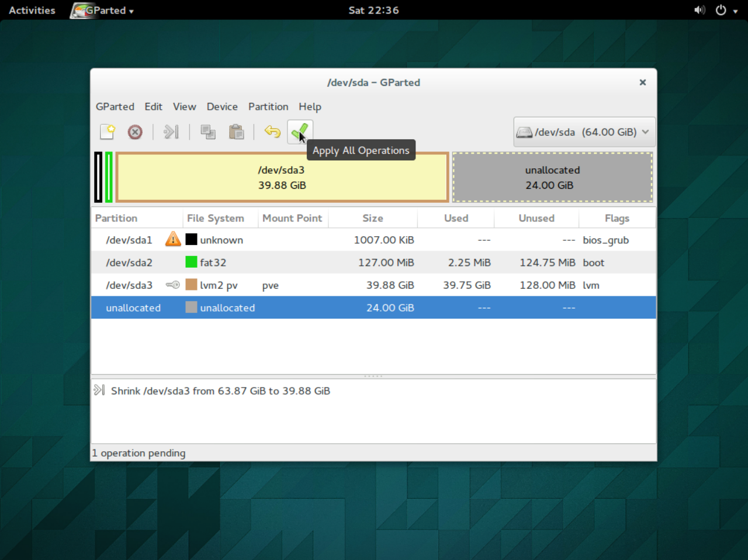This screenshot has height=560, width=748.
Task: Open the Edit menu
Action: [154, 106]
